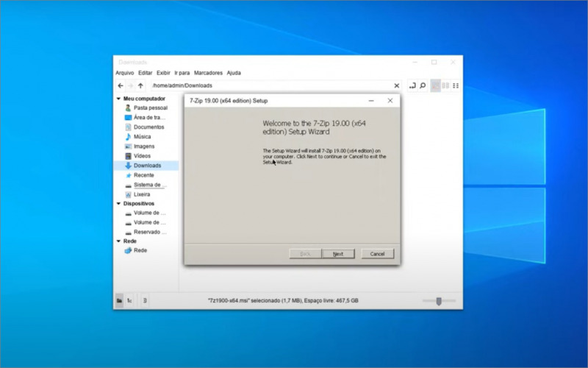Adjust the zoom slider in status bar
This screenshot has height=368, width=588.
(x=439, y=300)
